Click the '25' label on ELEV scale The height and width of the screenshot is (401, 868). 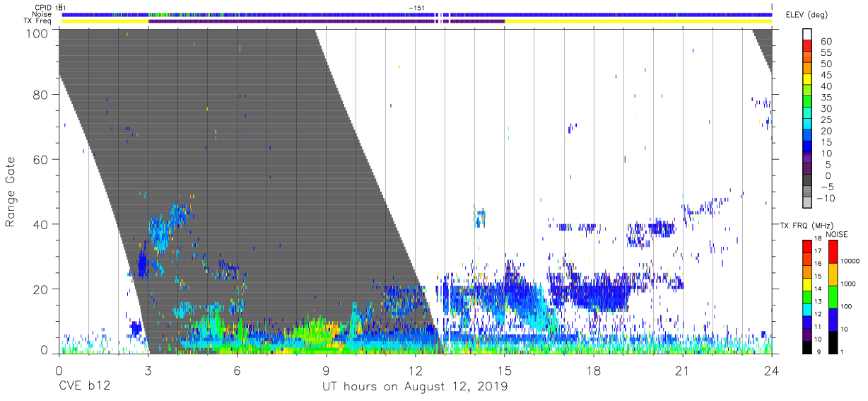[825, 120]
